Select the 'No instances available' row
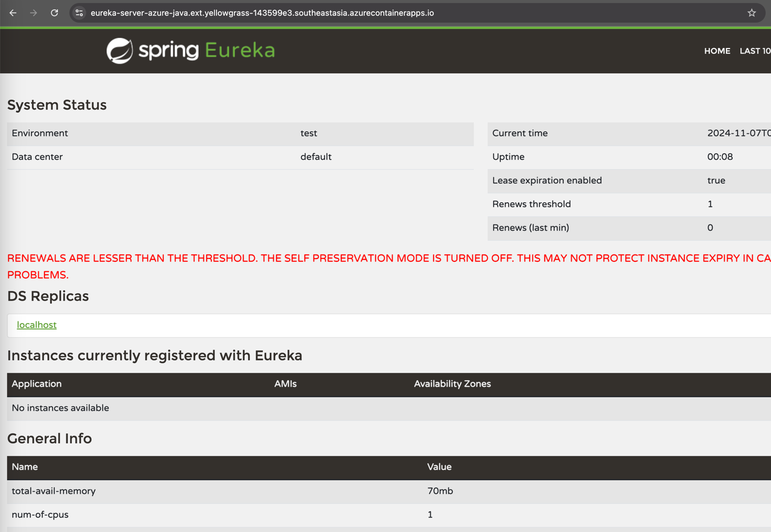 (x=389, y=408)
